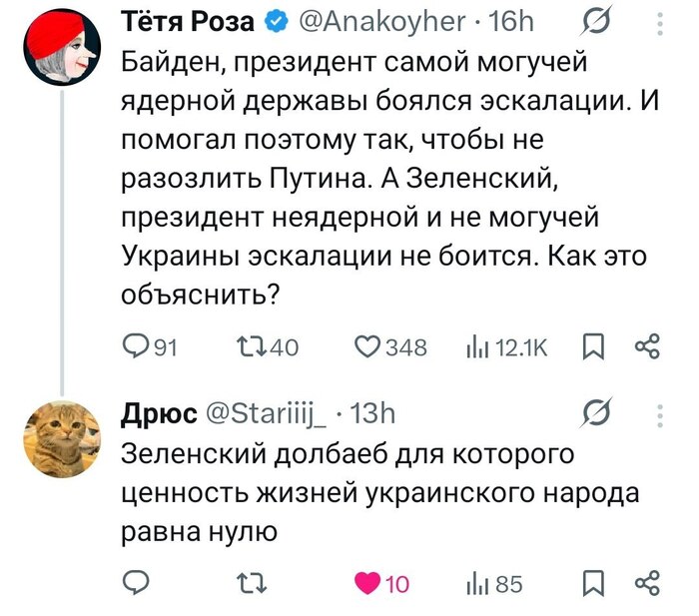Share Дрюс's reply
This screenshot has height=616, width=699.
pos(647,584)
